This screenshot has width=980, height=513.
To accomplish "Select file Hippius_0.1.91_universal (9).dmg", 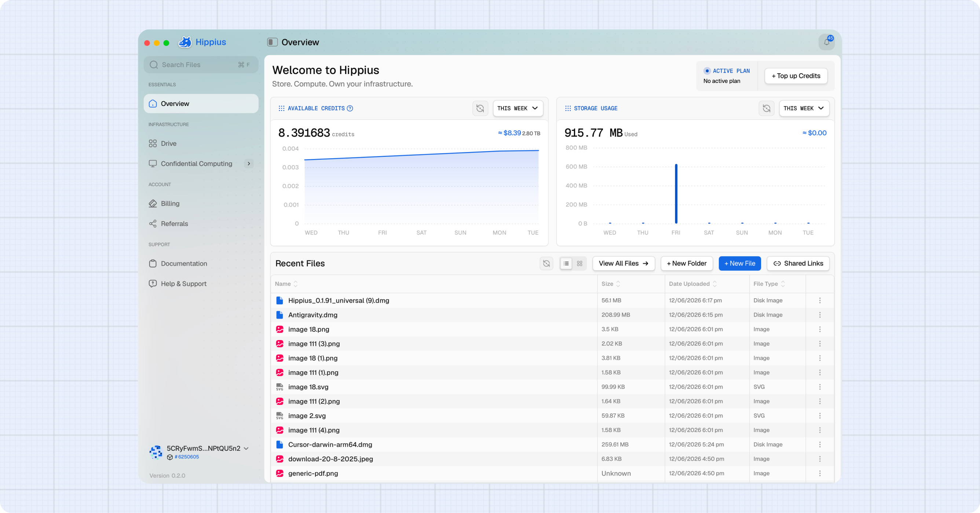I will point(339,300).
